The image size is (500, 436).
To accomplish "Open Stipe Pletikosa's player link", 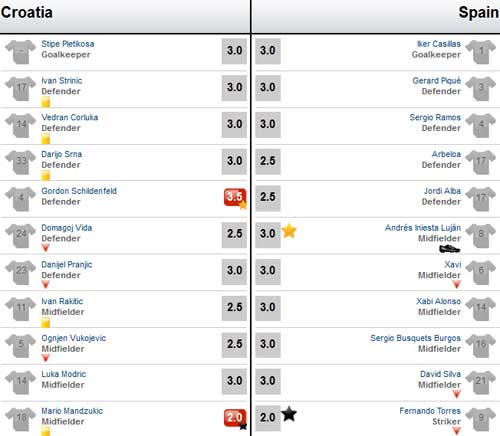I will [68, 44].
